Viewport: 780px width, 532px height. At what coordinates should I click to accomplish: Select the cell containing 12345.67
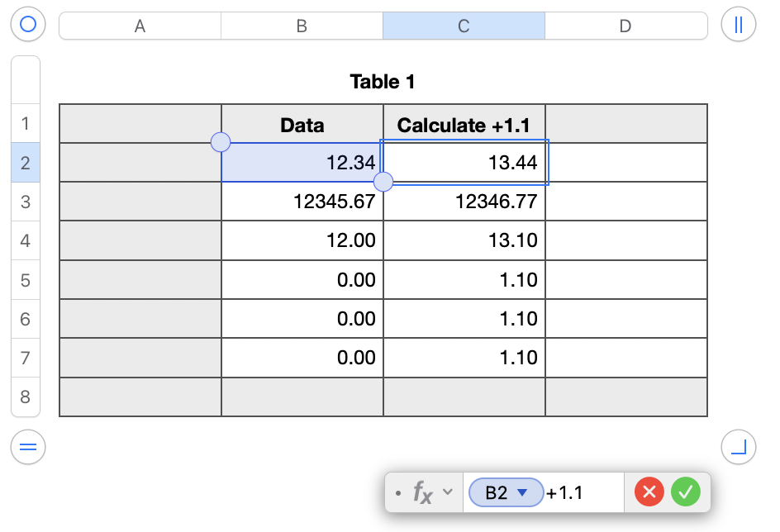(302, 202)
